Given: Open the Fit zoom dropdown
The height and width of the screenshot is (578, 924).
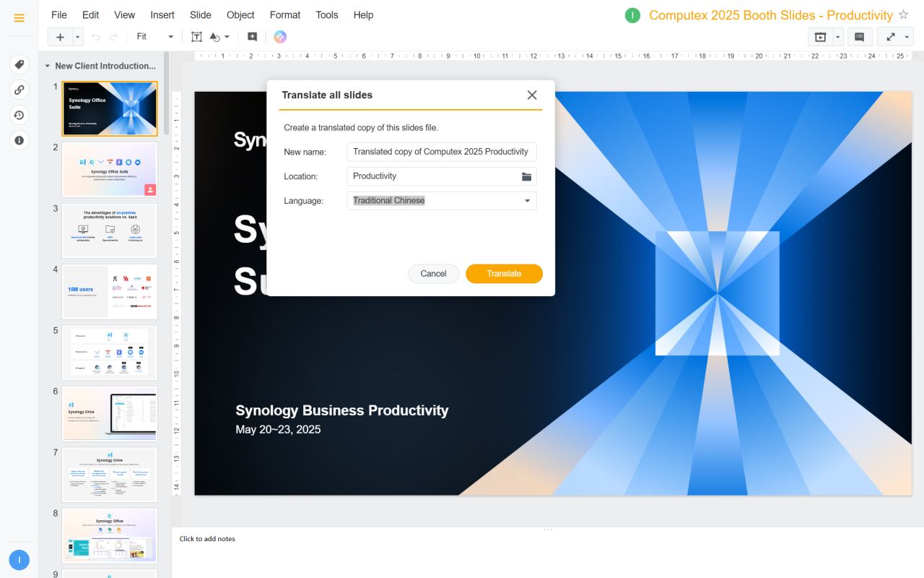Looking at the screenshot, I should (x=154, y=37).
